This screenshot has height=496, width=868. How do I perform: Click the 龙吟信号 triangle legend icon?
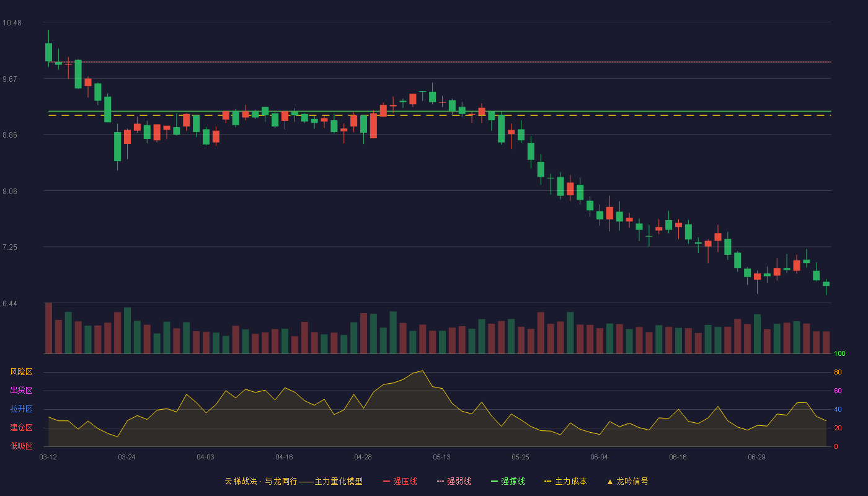pos(609,482)
